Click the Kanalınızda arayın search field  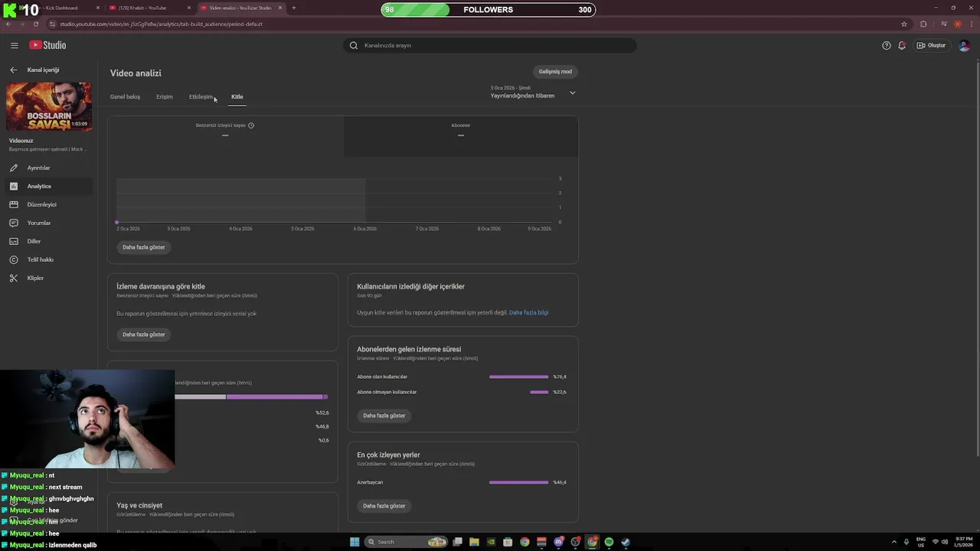click(x=490, y=45)
